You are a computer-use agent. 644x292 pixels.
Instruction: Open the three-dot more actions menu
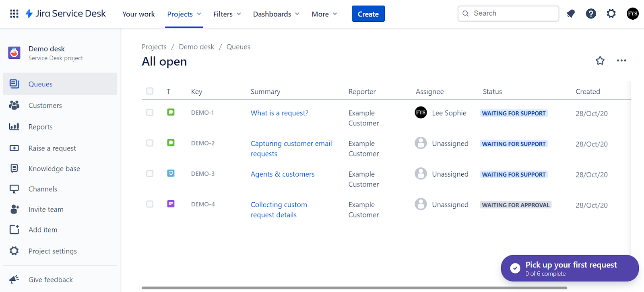pyautogui.click(x=621, y=61)
